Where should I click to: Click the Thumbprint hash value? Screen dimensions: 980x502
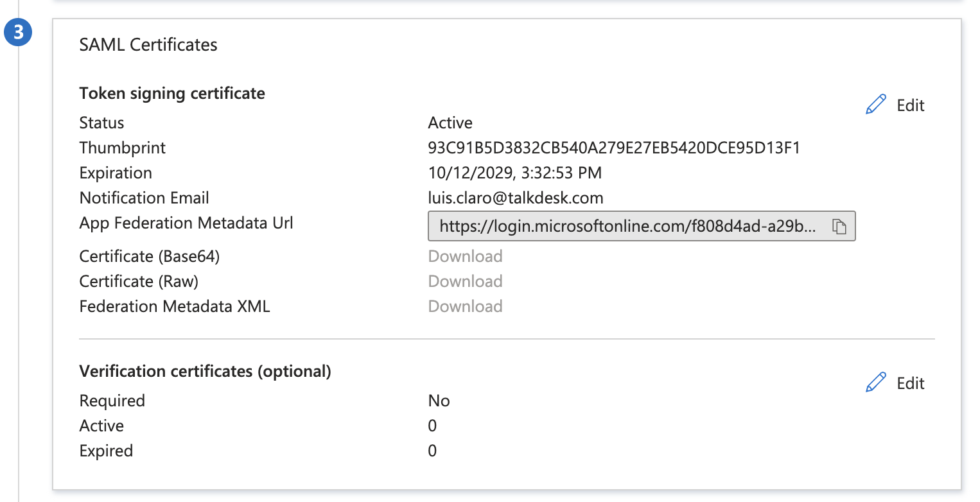click(613, 148)
